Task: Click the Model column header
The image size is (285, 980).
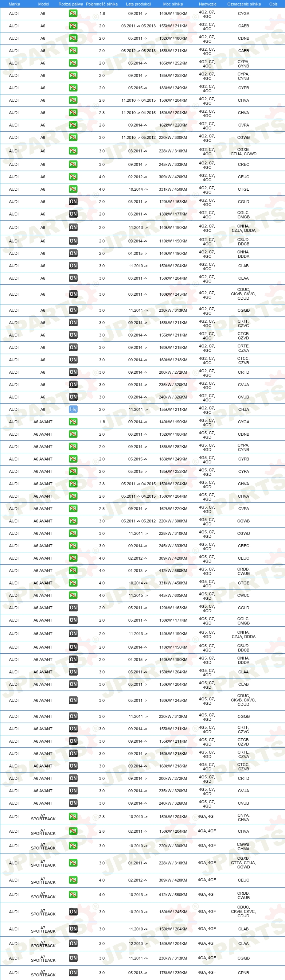Action: (43, 4)
